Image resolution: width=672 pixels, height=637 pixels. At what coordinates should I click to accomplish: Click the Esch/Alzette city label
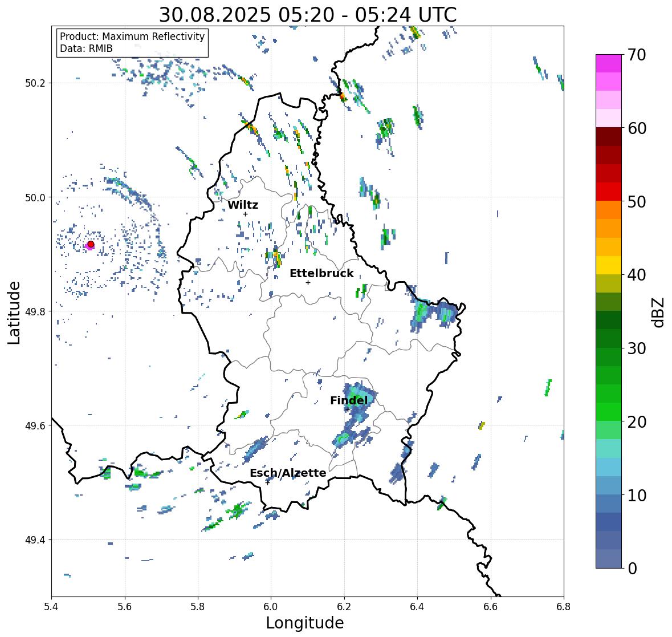pyautogui.click(x=288, y=473)
